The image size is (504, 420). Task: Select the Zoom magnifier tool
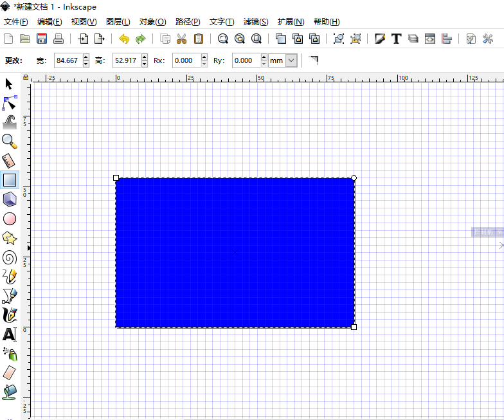[10, 142]
